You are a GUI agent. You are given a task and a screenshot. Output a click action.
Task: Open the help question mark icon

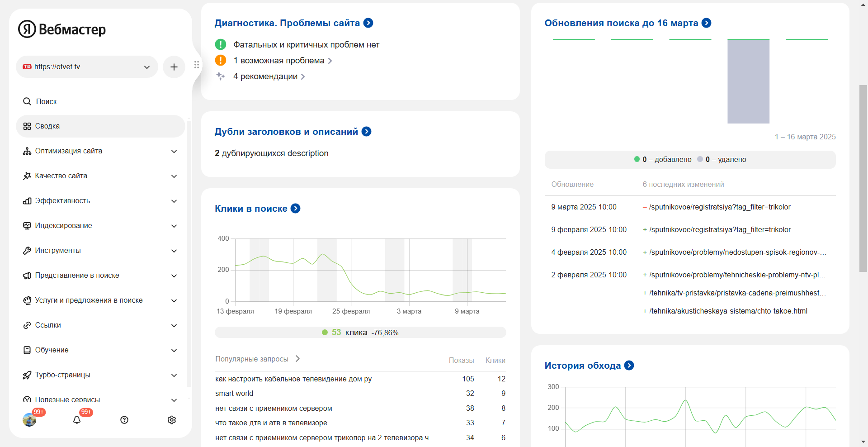(x=124, y=420)
